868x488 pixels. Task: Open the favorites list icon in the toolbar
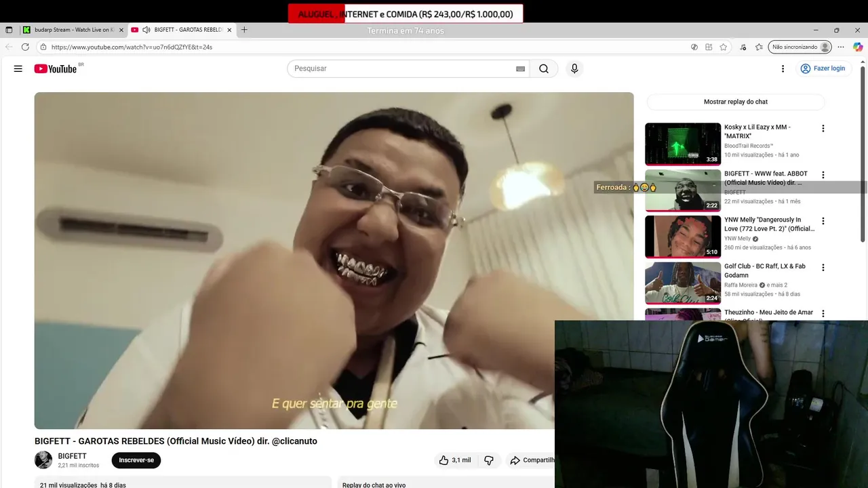click(759, 47)
